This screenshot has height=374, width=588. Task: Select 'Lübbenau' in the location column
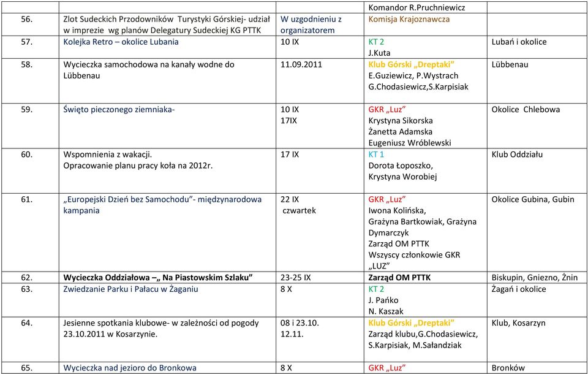510,64
